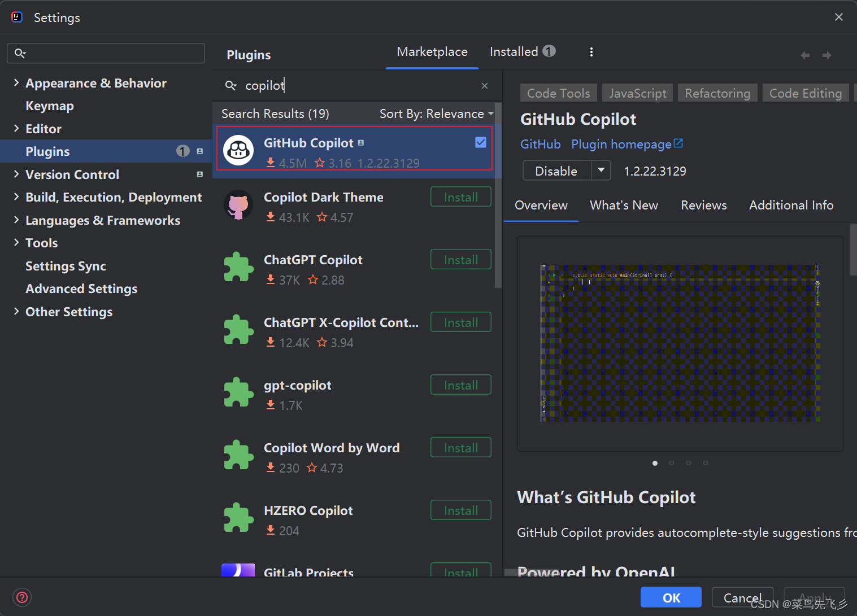Click the settings search magnifier icon
The height and width of the screenshot is (616, 857).
coord(20,53)
